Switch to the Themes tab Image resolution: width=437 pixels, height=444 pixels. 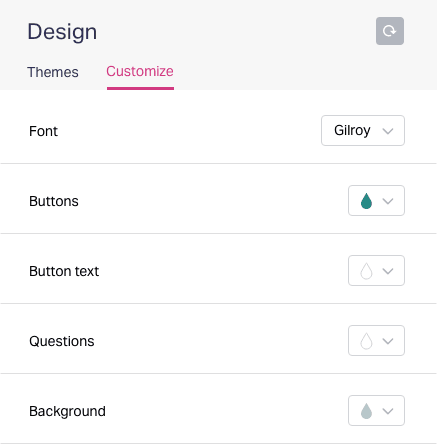[53, 72]
